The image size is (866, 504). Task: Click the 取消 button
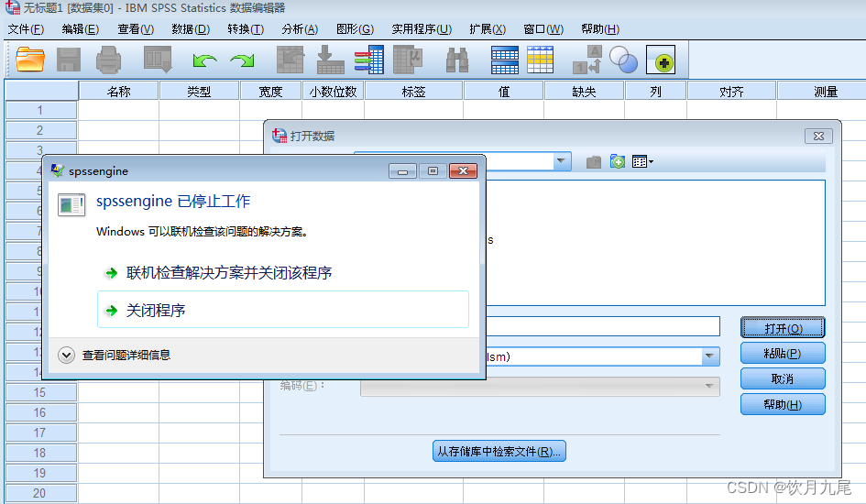[783, 378]
